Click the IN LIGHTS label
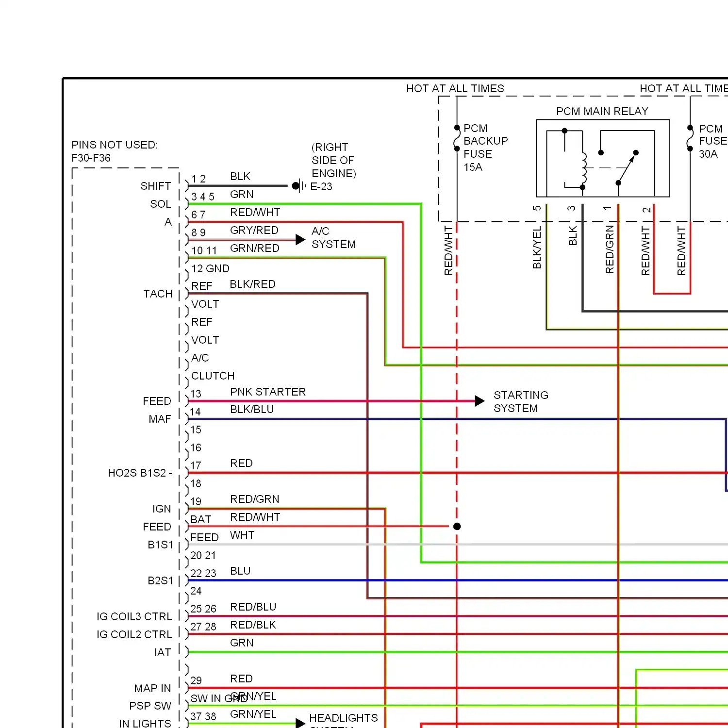This screenshot has height=728, width=728. 145,723
